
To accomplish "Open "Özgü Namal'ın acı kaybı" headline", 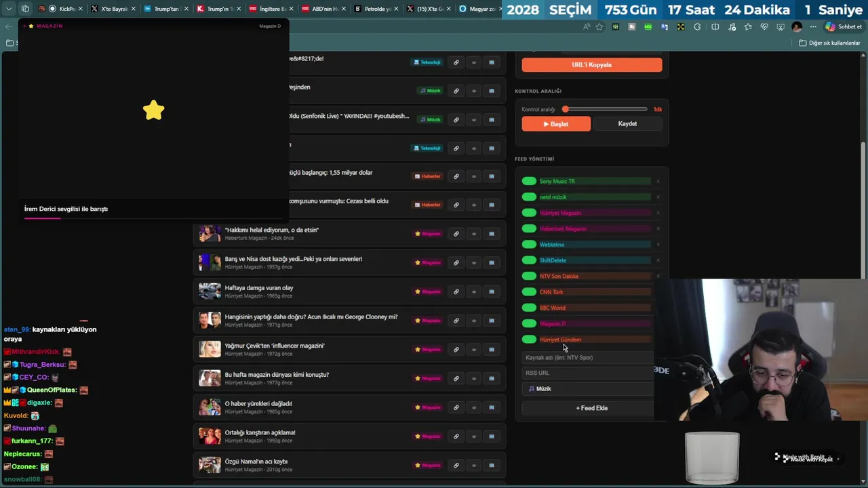I will pos(256,462).
